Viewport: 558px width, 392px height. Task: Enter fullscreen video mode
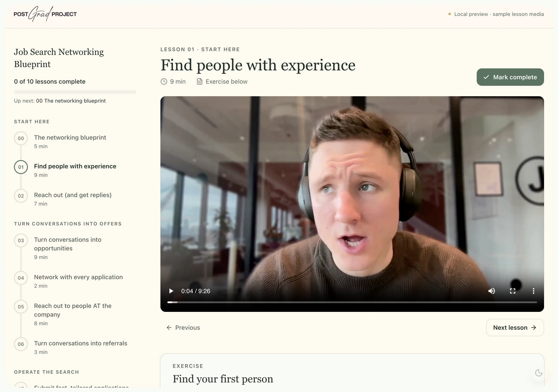513,291
